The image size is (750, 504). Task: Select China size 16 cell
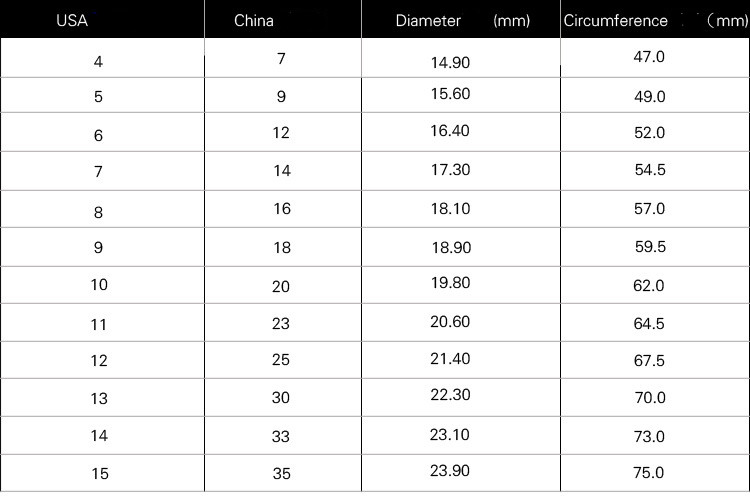click(282, 209)
